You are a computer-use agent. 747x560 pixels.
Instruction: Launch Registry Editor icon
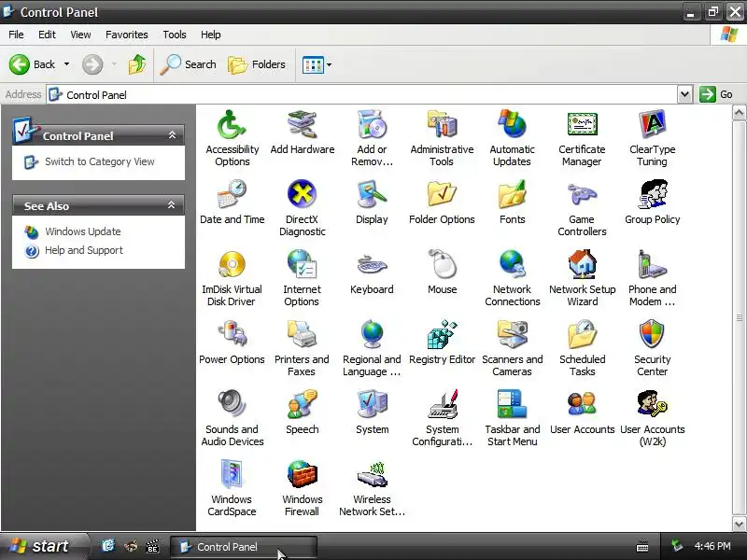tap(442, 343)
